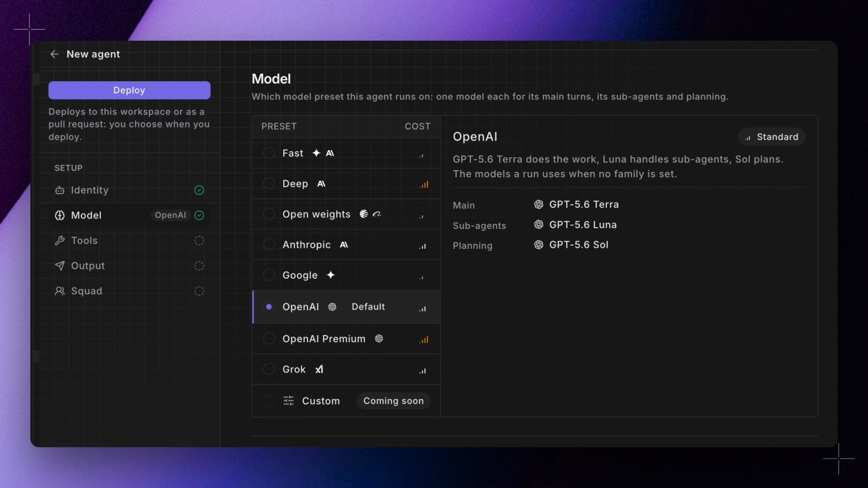The width and height of the screenshot is (868, 488).
Task: Open the Model setup step
Action: pyautogui.click(x=129, y=215)
